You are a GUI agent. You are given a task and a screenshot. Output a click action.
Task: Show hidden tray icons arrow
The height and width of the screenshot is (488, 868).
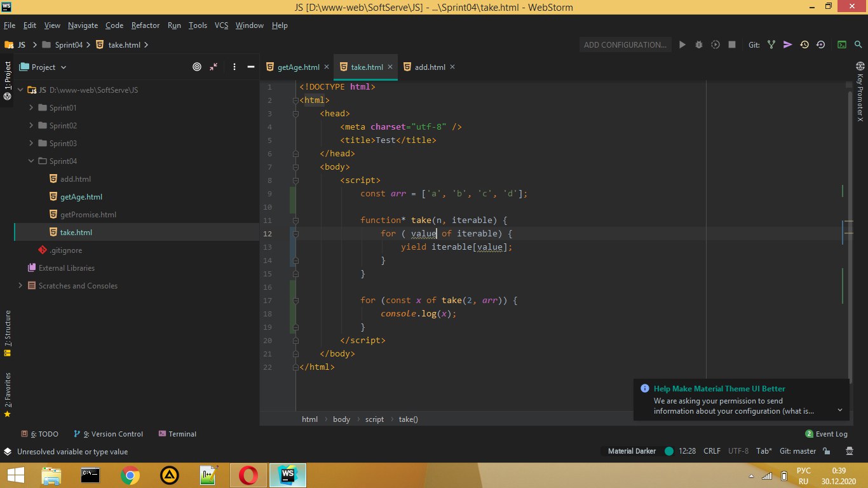point(752,476)
